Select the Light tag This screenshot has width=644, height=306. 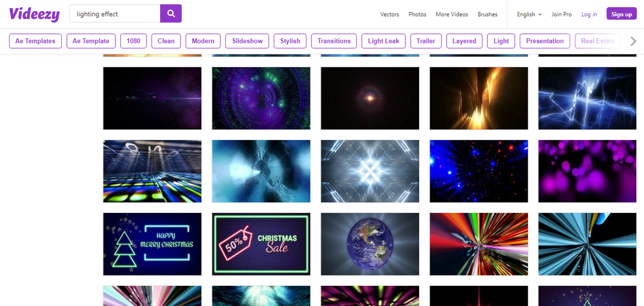(x=501, y=41)
